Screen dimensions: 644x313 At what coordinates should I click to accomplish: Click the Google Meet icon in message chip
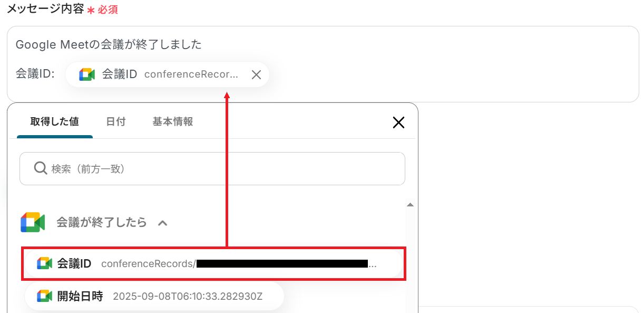pos(87,74)
